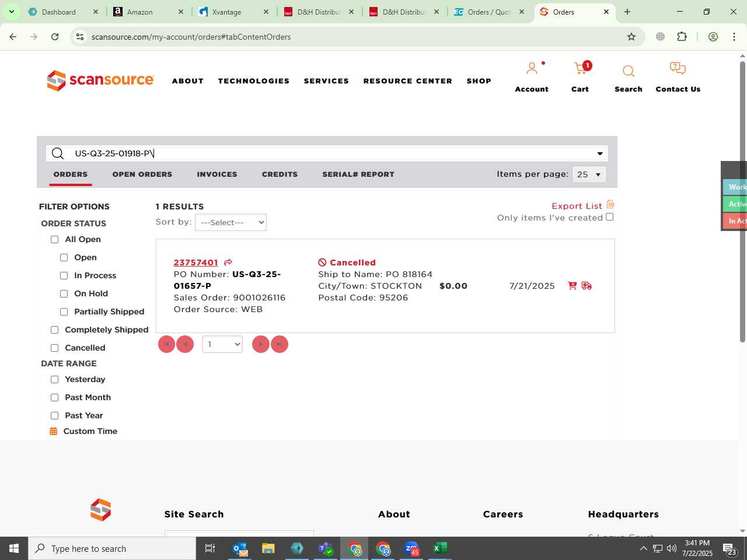This screenshot has width=747, height=560.
Task: Click the red truck tracking icon
Action: 587,286
